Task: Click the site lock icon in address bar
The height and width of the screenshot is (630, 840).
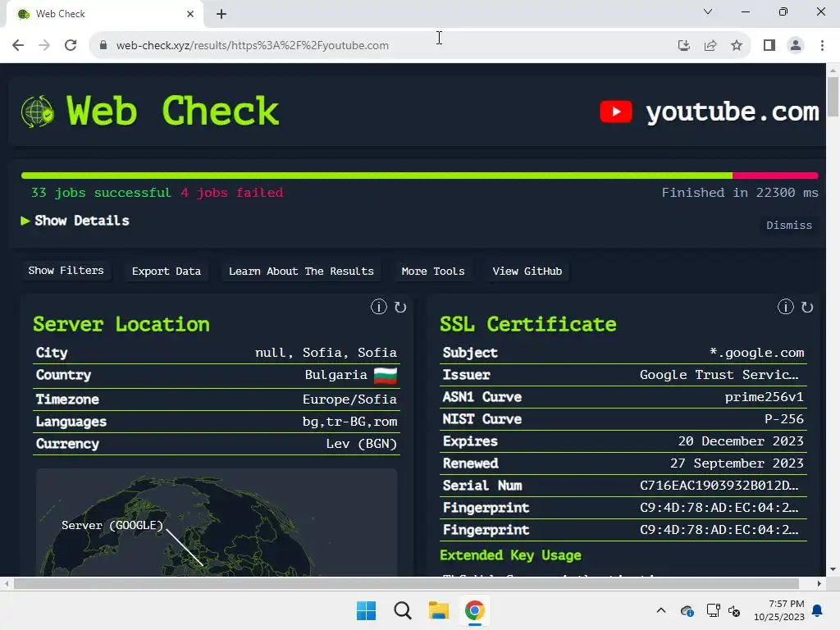Action: (x=103, y=45)
